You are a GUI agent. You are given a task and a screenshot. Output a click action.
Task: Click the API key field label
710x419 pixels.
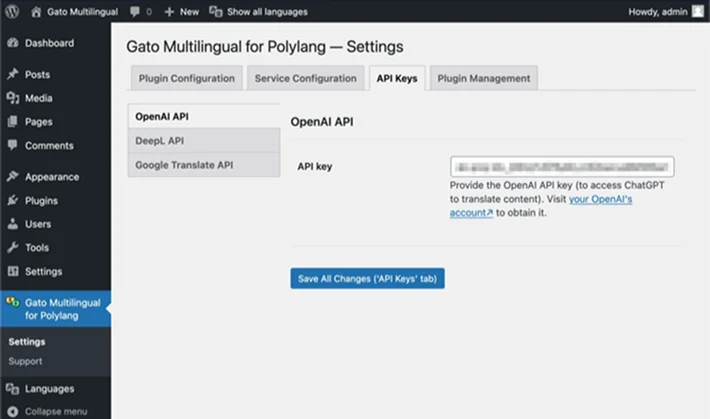(x=315, y=167)
